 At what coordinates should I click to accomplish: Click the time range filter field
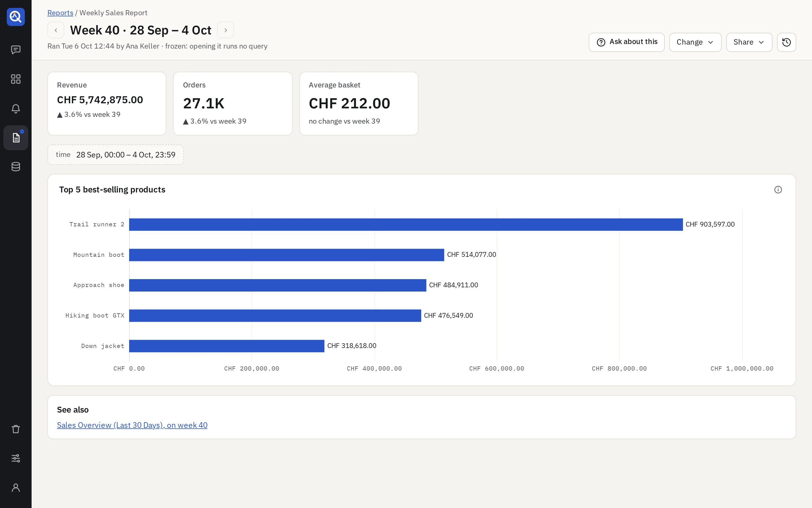click(x=115, y=155)
